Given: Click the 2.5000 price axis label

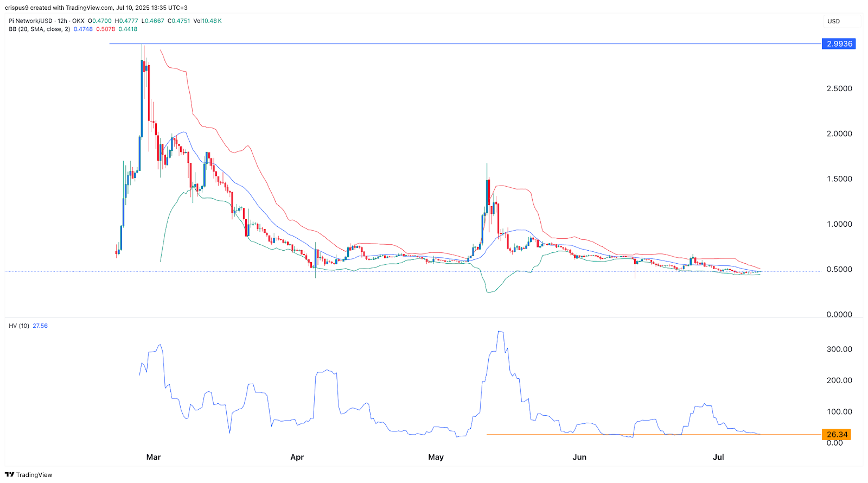Looking at the screenshot, I should click(839, 88).
